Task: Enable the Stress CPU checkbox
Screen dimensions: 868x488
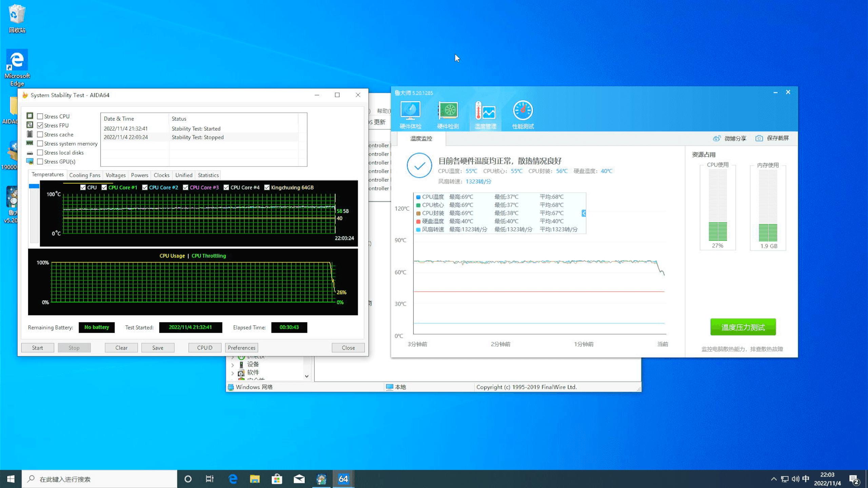Action: pos(40,116)
